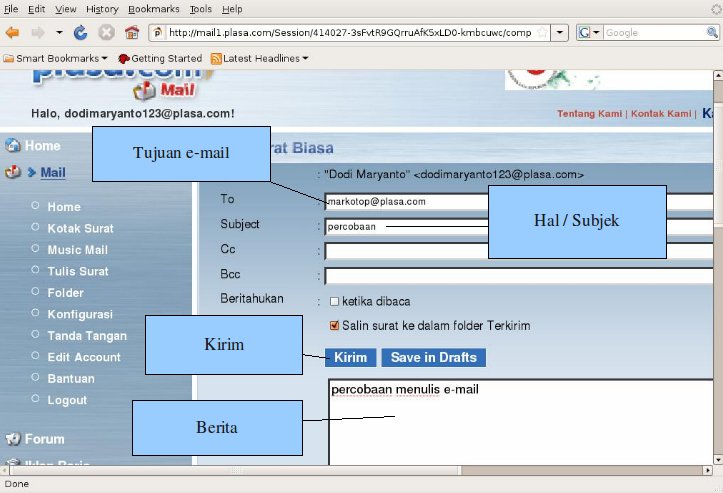Open the Tools menu
Screen dimensions: 723x493
(x=201, y=9)
